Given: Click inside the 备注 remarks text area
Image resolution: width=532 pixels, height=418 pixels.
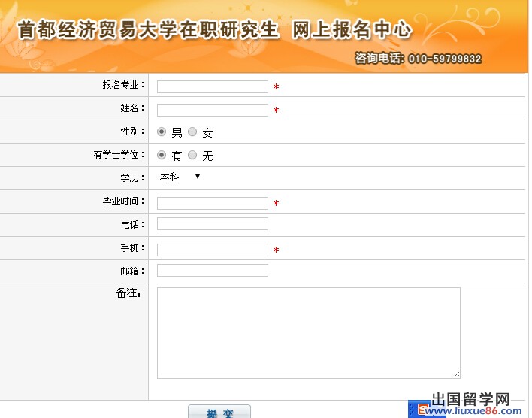Looking at the screenshot, I should [x=308, y=332].
